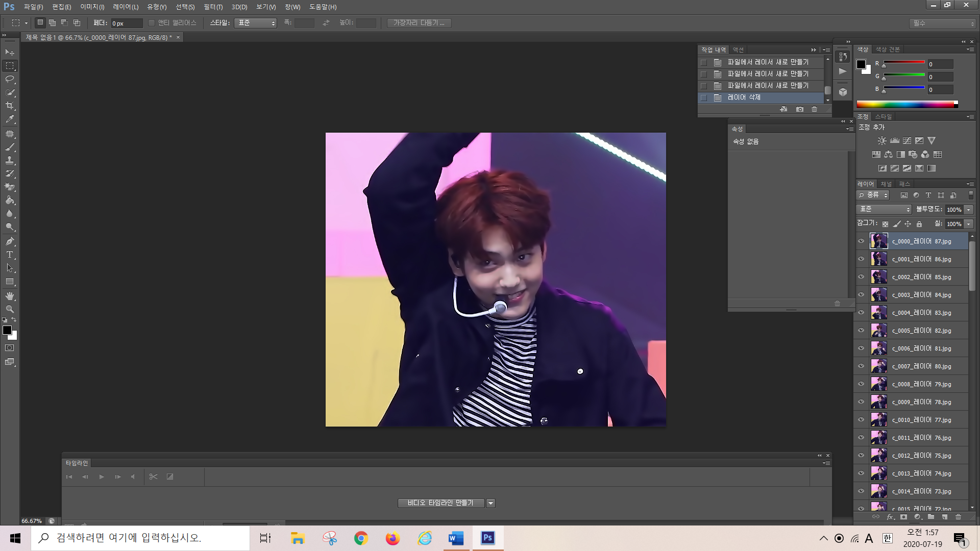Hide the c_0001 레이어 86.jpg layer
Image resolution: width=980 pixels, height=551 pixels.
click(x=861, y=259)
